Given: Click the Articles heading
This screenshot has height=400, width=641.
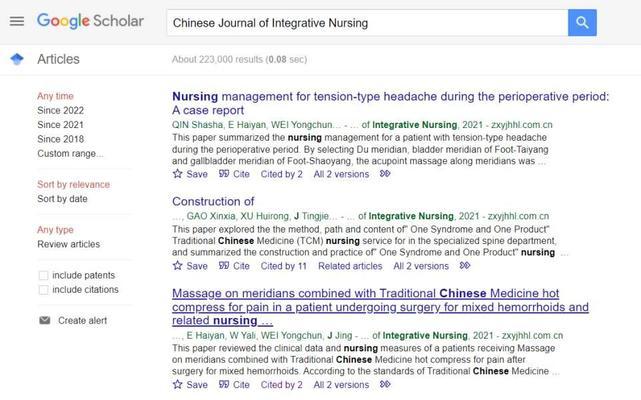Looking at the screenshot, I should (x=58, y=59).
